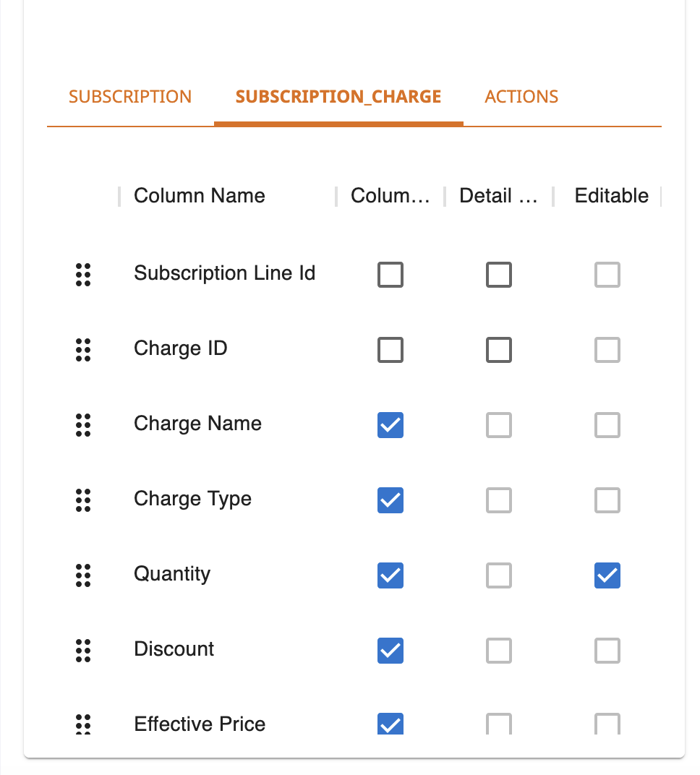Screen dimensions: 700x775
Task: Click the truncated Detail column header
Action: (x=498, y=196)
